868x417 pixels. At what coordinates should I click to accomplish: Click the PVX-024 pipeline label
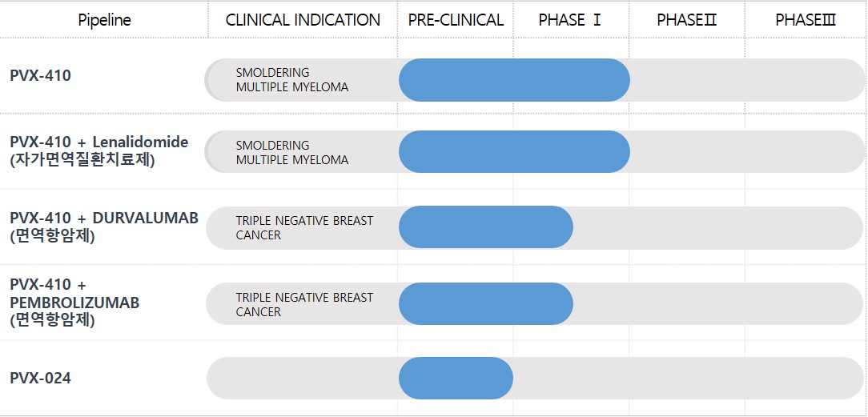(x=40, y=378)
